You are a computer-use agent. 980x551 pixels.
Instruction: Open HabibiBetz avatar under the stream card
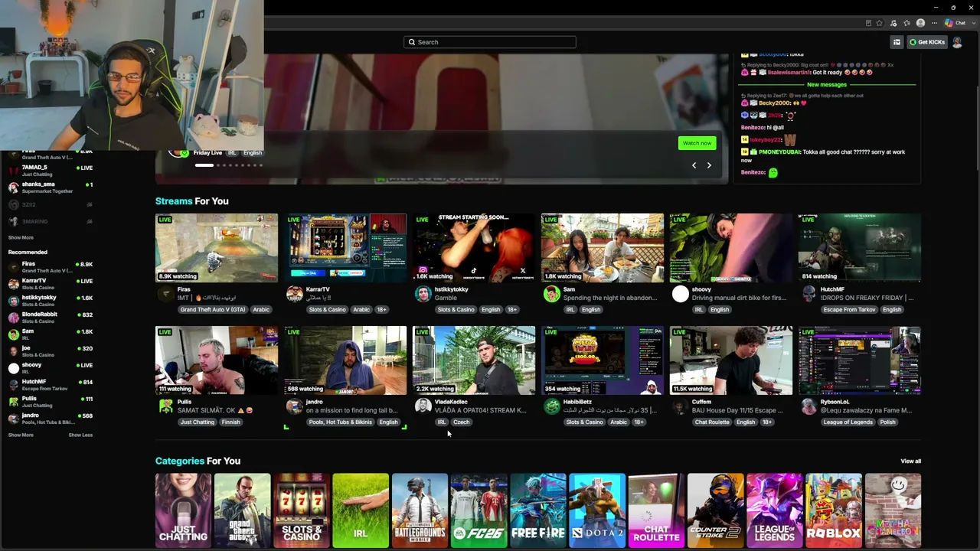tap(551, 407)
